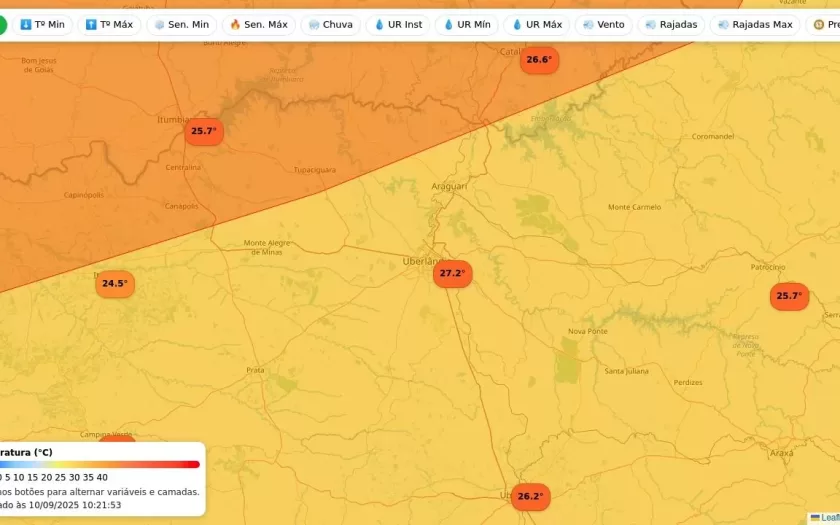This screenshot has height=525, width=840.
Task: Show the Rajadas Max layer
Action: pyautogui.click(x=754, y=24)
